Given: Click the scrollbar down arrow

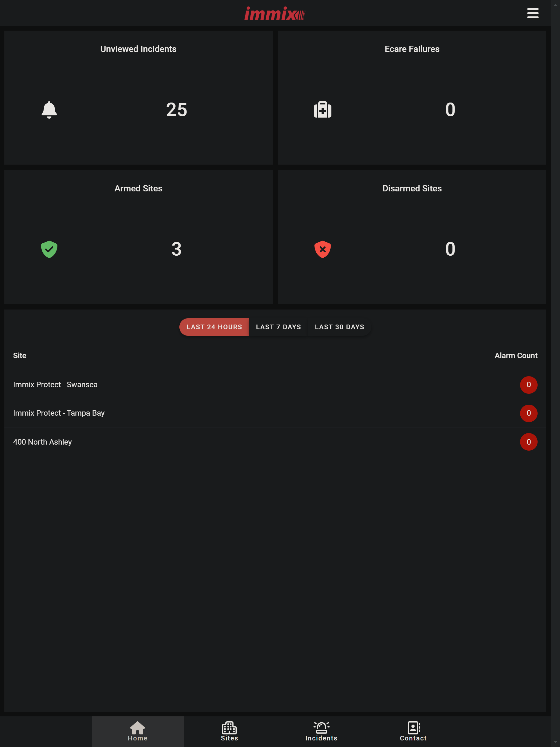Looking at the screenshot, I should 555,742.
